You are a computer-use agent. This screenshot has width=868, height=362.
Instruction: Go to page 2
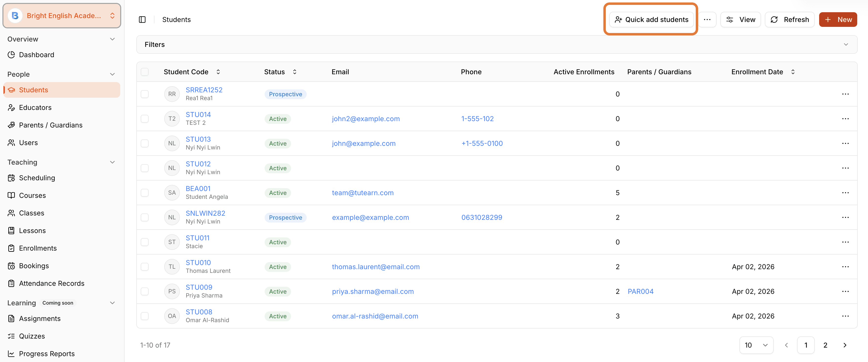coord(825,345)
